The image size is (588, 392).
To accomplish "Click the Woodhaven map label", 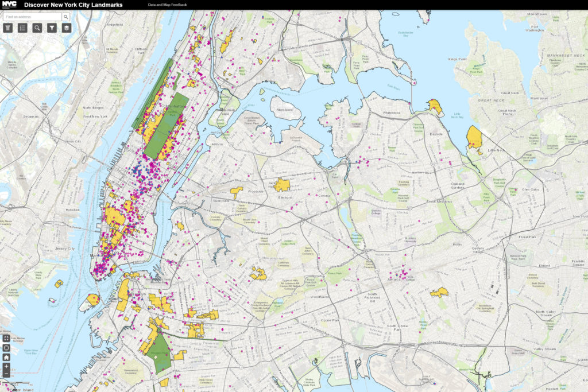I will tap(319, 296).
